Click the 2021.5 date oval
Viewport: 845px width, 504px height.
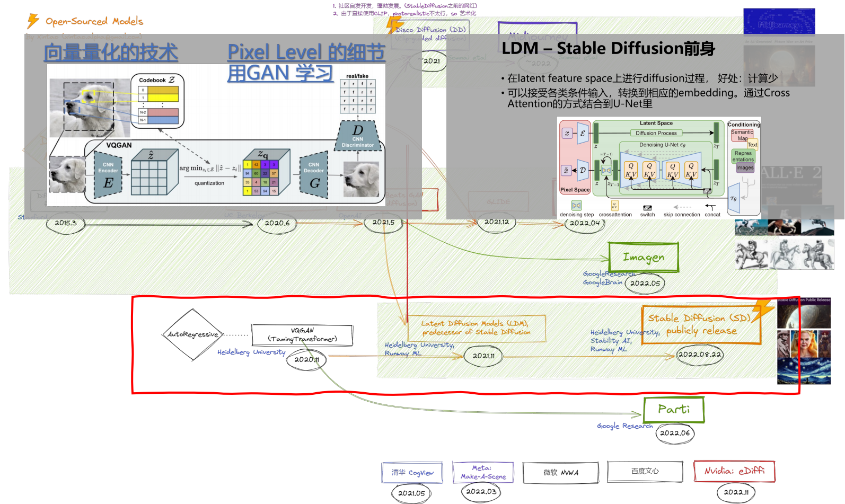[x=384, y=223]
